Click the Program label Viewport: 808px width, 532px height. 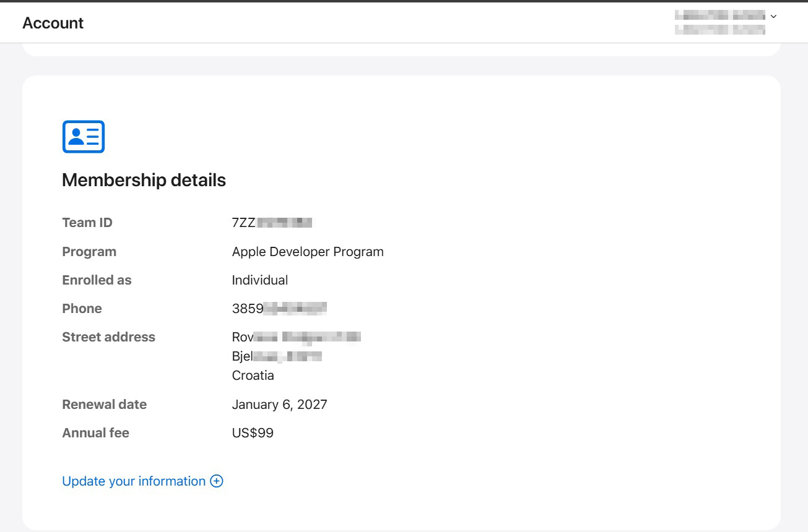(89, 252)
